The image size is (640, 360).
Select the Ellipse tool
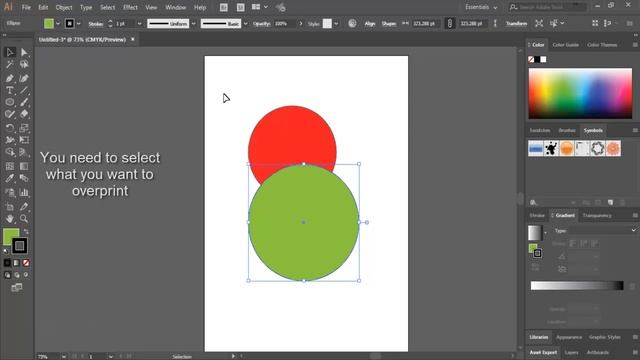coord(10,102)
